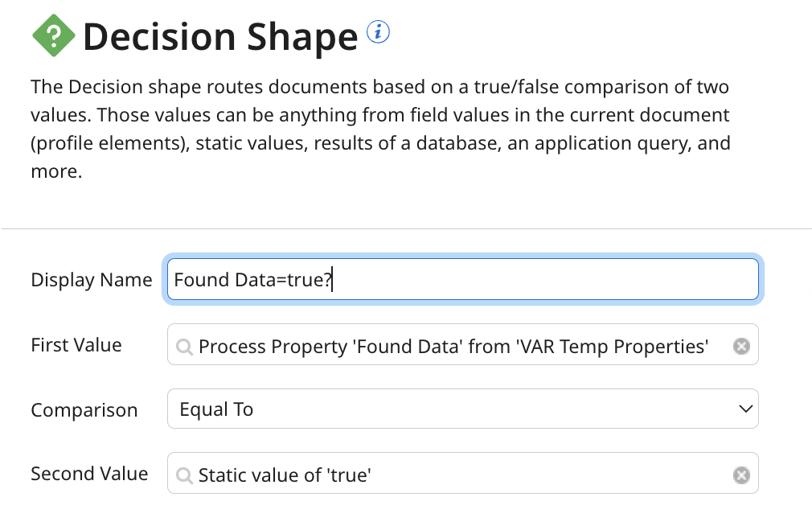Click the "Decision Shape" heading text
This screenshot has width=812, height=526.
(x=220, y=37)
